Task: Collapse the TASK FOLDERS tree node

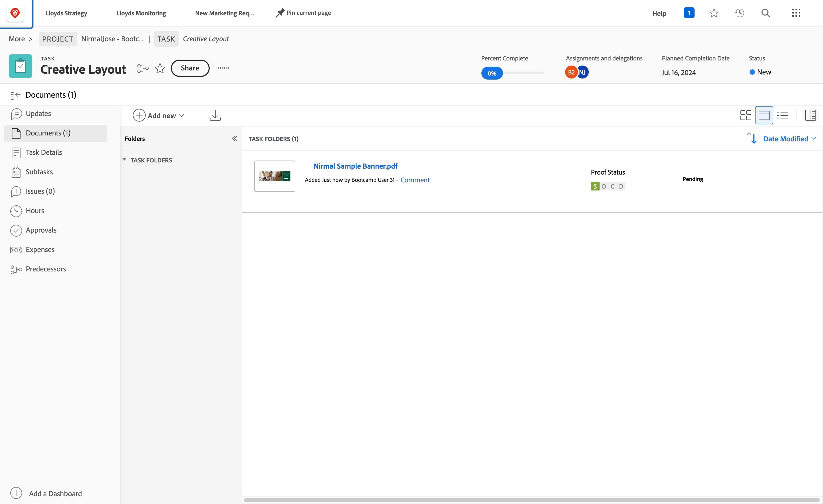Action: tap(124, 160)
